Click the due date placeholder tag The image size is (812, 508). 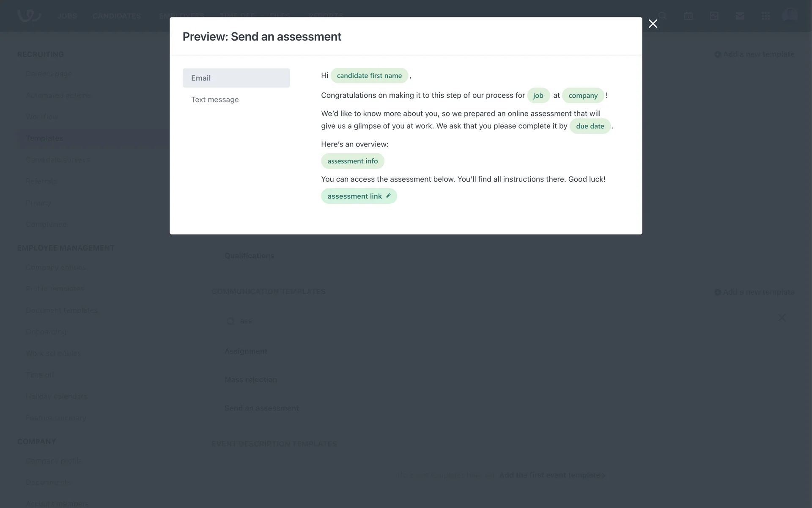(x=590, y=126)
